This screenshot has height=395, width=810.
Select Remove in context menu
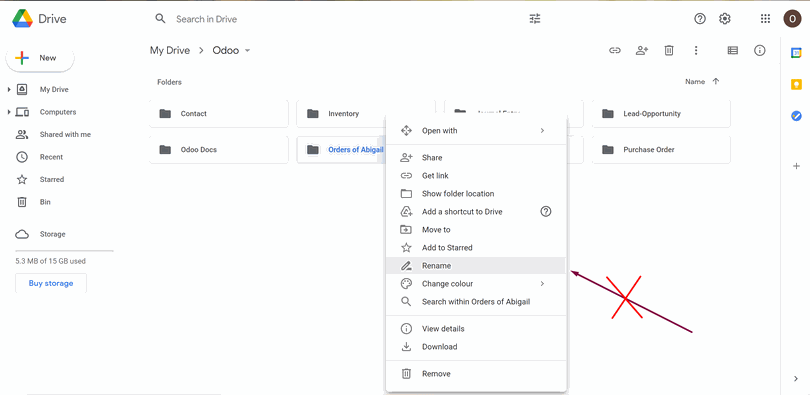[x=476, y=373]
